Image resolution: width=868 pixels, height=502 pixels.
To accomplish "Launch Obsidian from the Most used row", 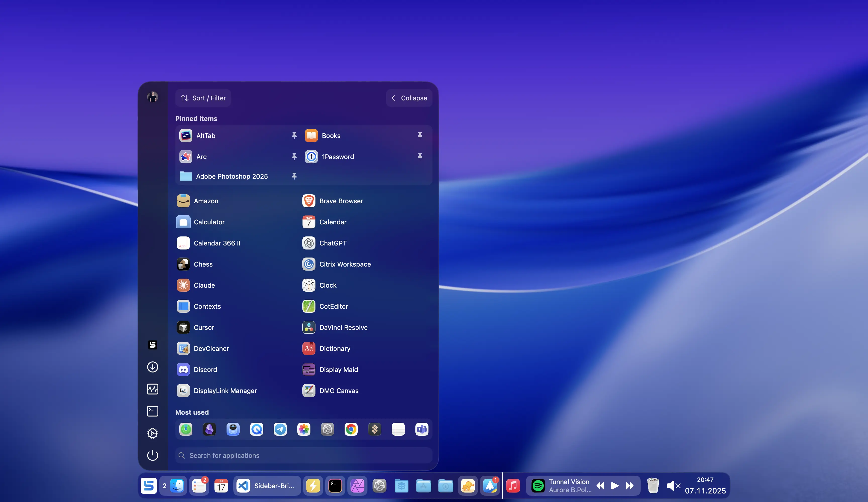I will click(x=209, y=429).
